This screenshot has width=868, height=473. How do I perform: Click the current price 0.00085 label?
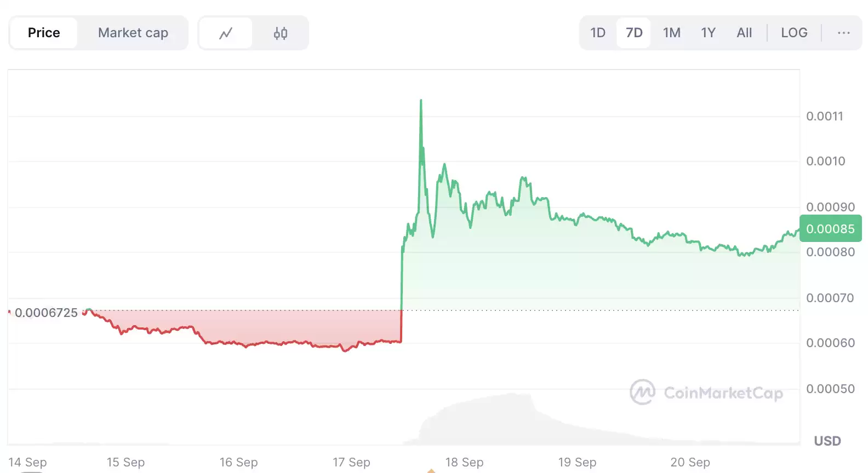(x=830, y=229)
